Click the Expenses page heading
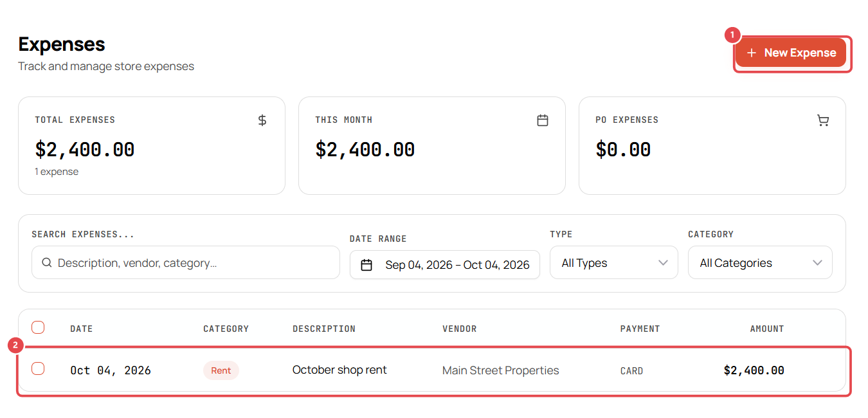Image resolution: width=868 pixels, height=418 pixels. (62, 44)
